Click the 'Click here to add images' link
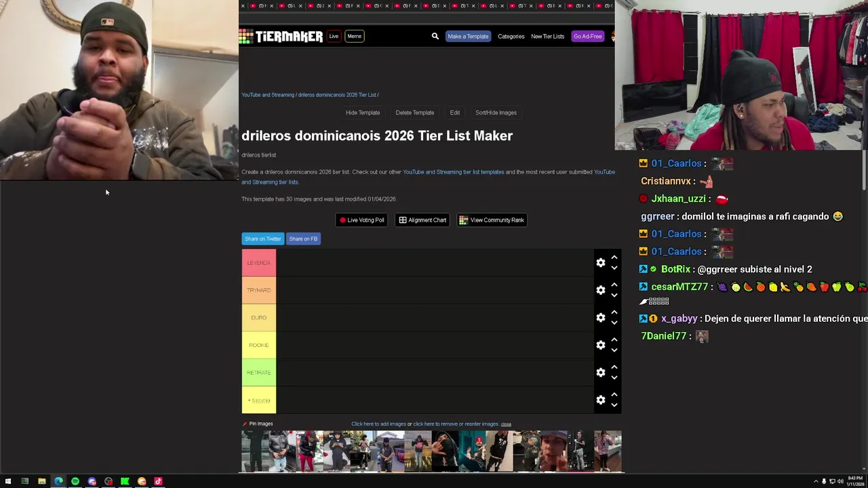868x488 pixels. tap(378, 424)
